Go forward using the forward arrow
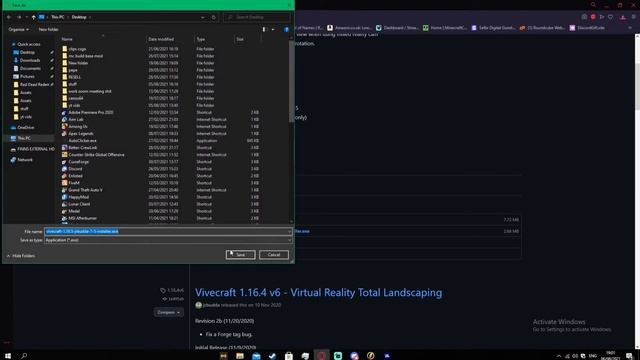The image size is (640, 360). pos(19,17)
